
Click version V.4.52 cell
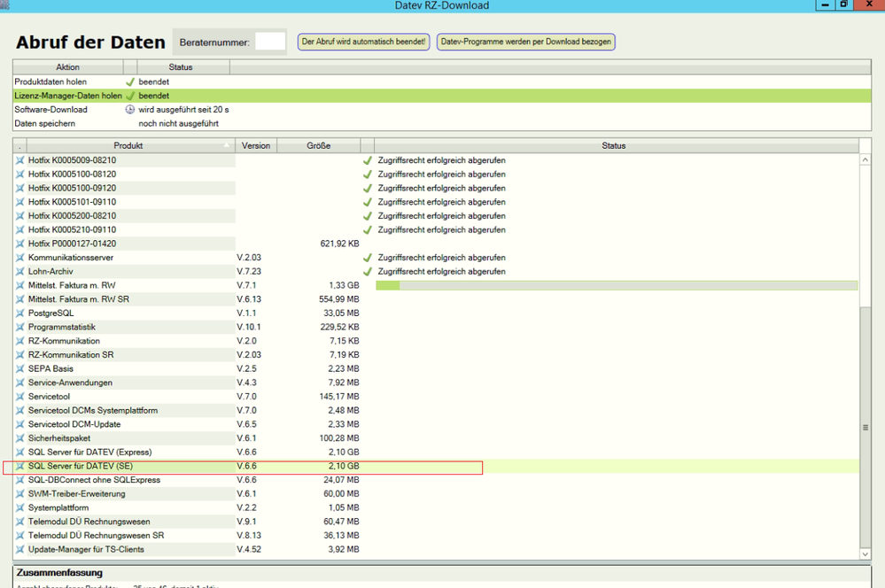(x=249, y=549)
